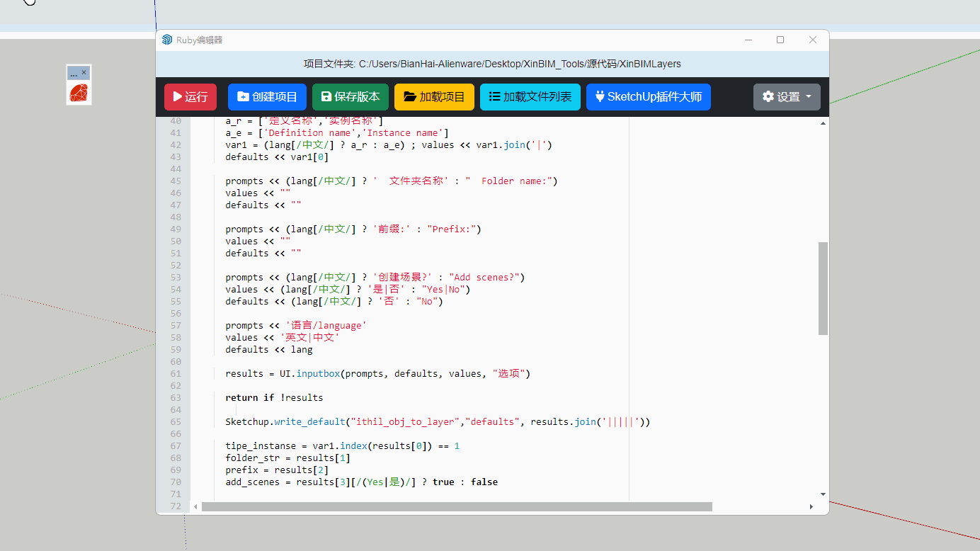Screen dimensions: 980x551
Task: Place cursor on the UI.inputbox code line
Action: (377, 373)
